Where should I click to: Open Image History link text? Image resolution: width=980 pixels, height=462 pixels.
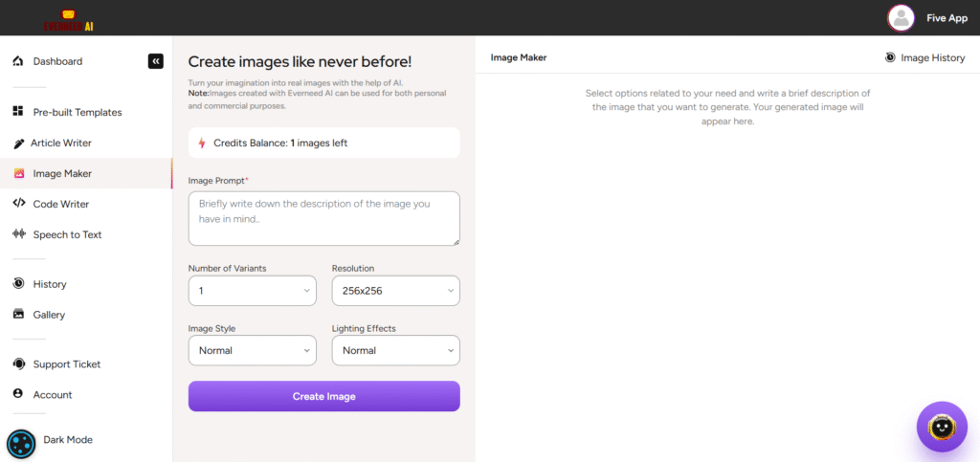point(932,57)
